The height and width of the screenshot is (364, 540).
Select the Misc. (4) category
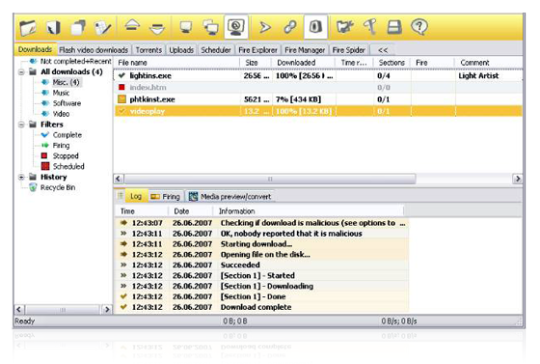point(66,82)
